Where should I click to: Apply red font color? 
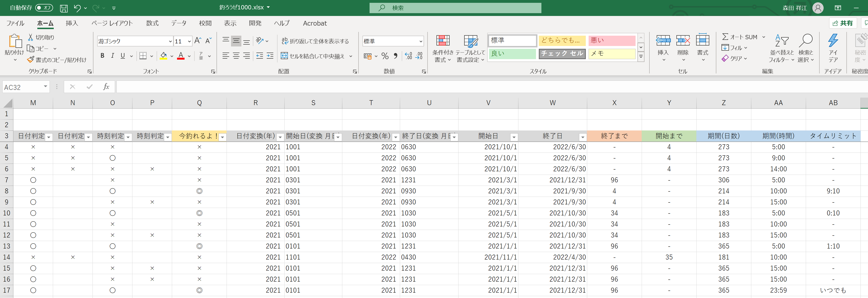(181, 56)
